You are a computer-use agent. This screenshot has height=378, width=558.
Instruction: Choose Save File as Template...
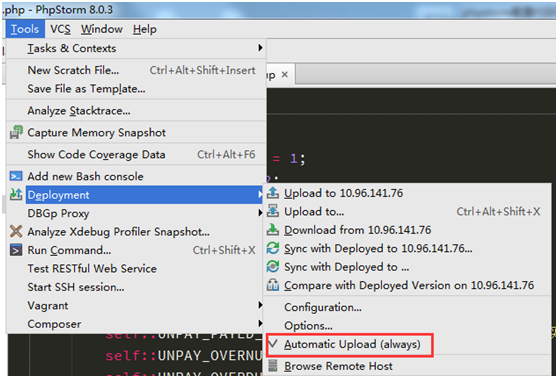[x=136, y=89]
